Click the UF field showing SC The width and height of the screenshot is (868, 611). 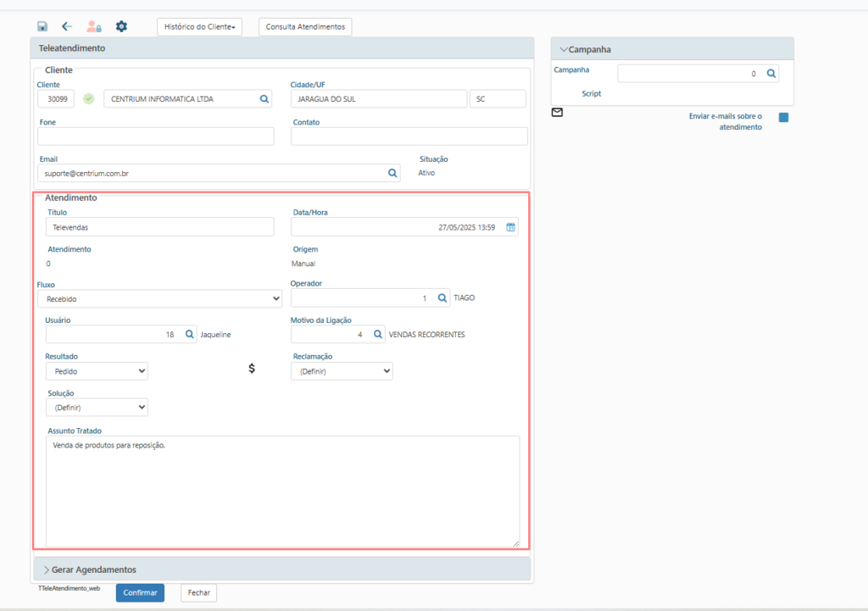tap(498, 99)
